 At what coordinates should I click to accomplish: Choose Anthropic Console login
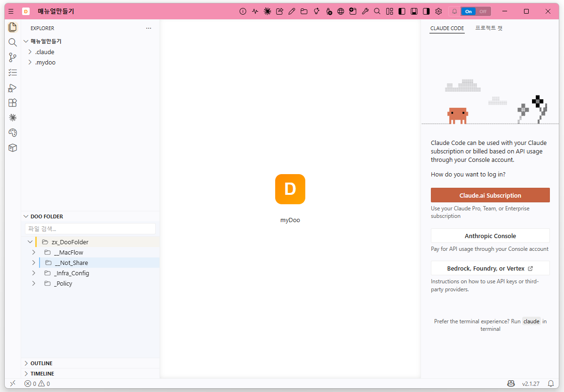[x=490, y=236]
